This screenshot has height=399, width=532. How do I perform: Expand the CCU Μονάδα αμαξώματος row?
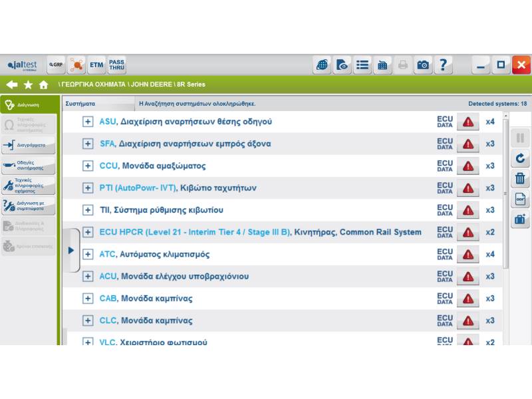tap(88, 166)
